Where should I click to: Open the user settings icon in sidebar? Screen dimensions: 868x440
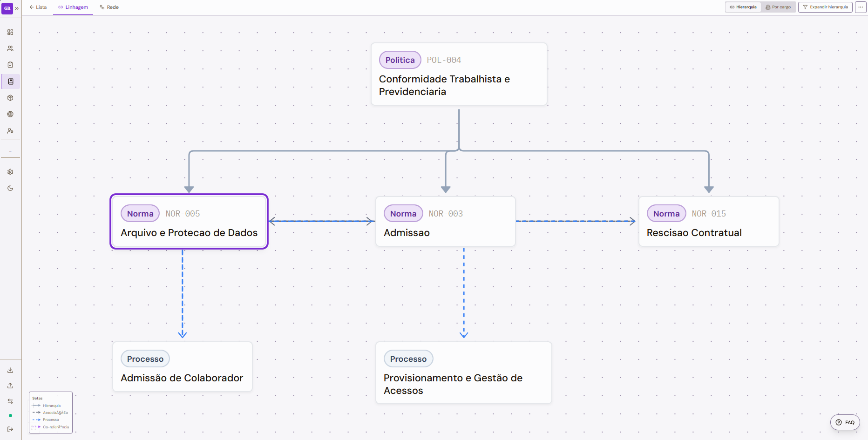click(10, 131)
